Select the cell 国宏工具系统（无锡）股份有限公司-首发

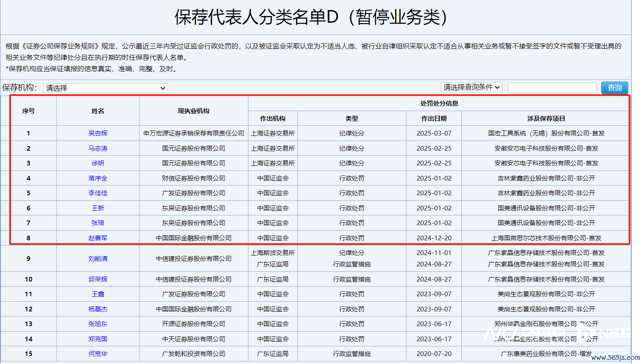pyautogui.click(x=546, y=133)
